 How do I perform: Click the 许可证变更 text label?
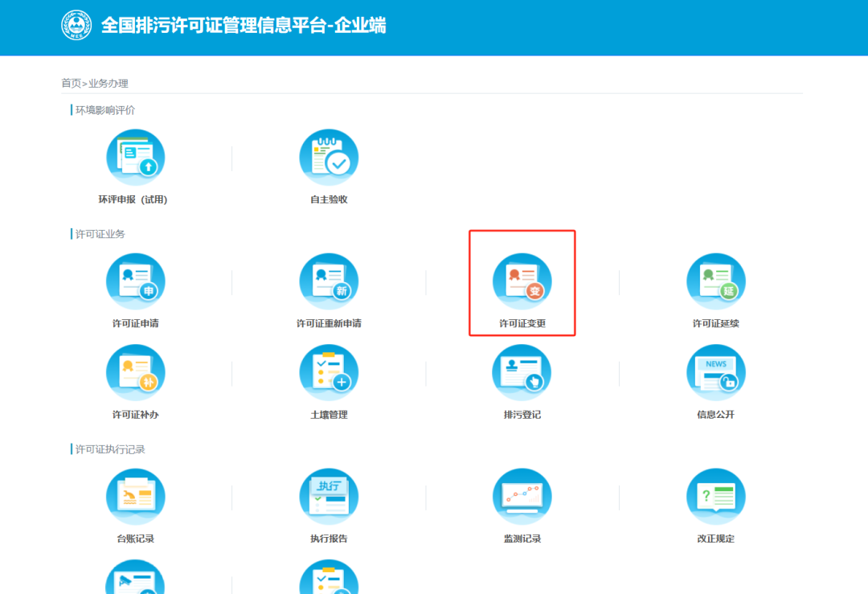[x=522, y=324]
